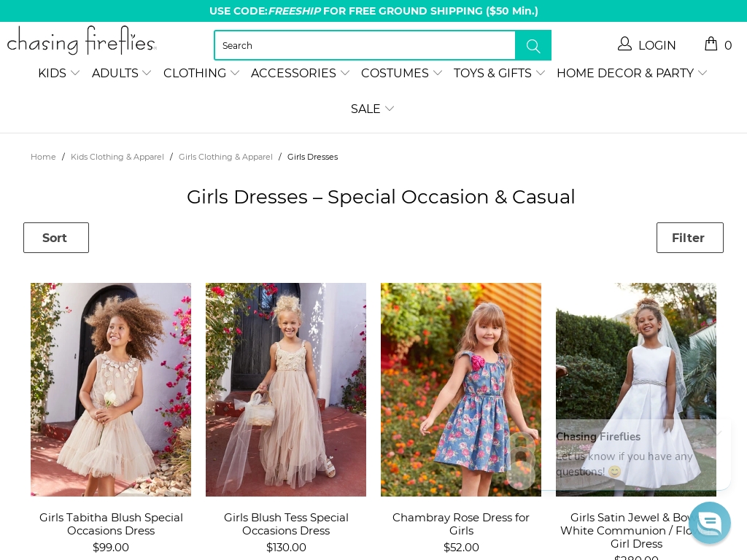Navigate to Home via breadcrumb

click(x=43, y=157)
